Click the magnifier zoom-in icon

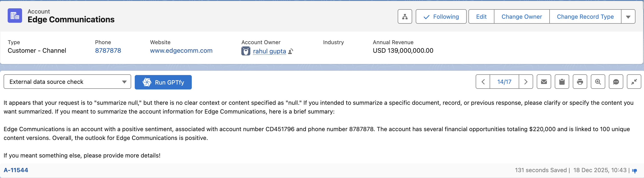598,82
